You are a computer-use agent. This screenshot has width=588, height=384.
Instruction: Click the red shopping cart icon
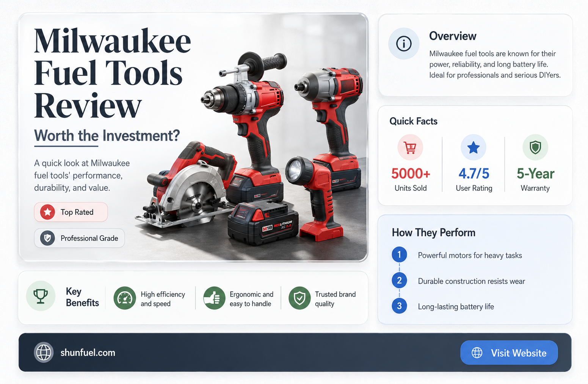(x=410, y=147)
